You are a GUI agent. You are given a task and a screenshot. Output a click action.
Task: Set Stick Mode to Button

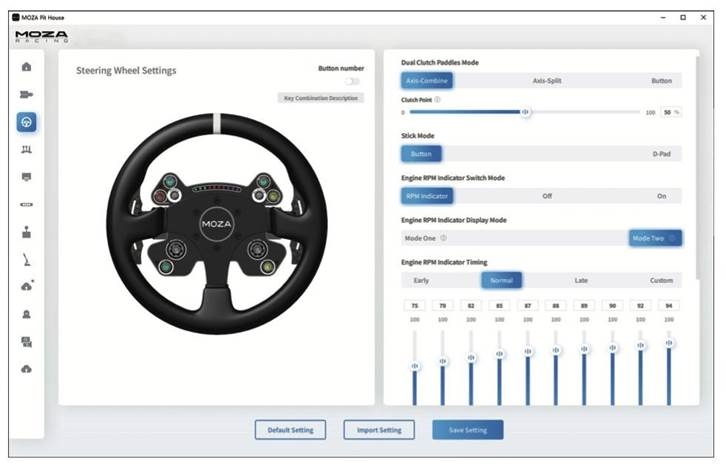[x=421, y=154]
